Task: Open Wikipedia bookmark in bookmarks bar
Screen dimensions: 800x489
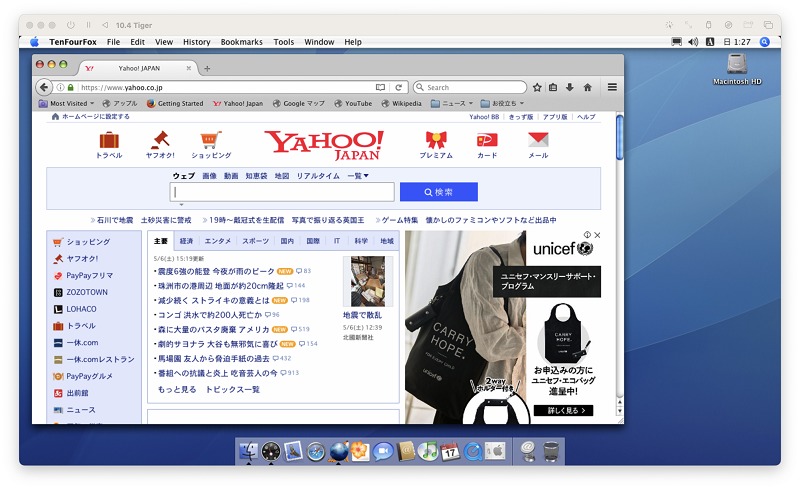Action: (x=401, y=104)
